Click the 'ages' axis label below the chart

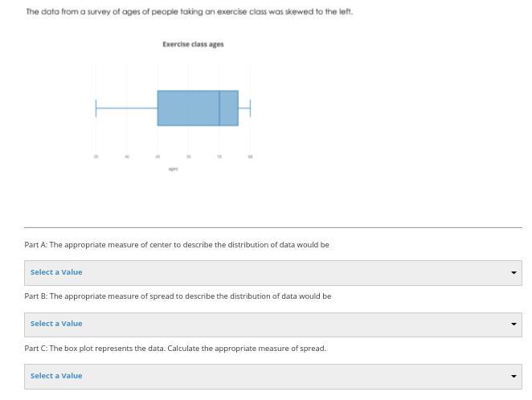(173, 169)
